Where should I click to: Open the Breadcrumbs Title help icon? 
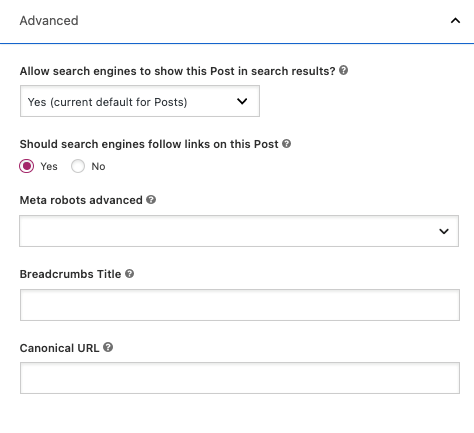[130, 274]
